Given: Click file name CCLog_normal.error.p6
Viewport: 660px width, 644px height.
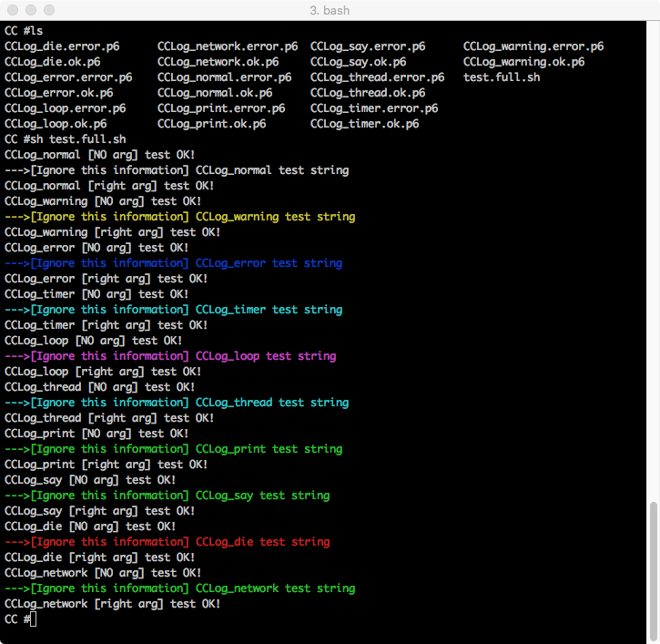Looking at the screenshot, I should [x=224, y=77].
